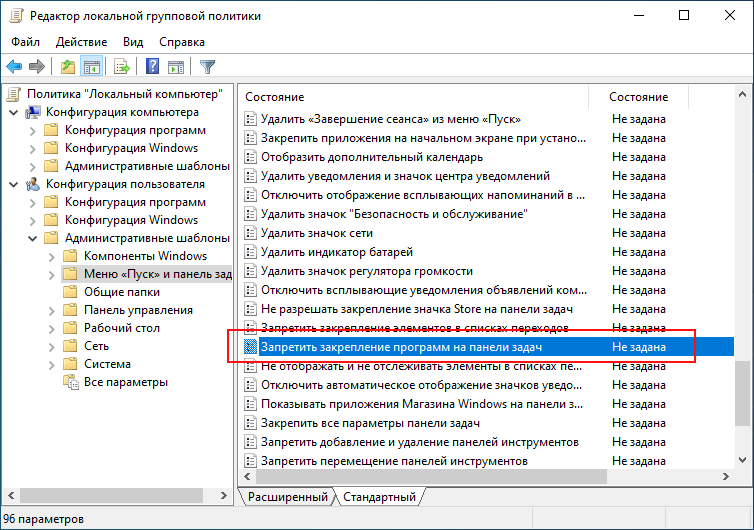
Task: Select Не разрешать закрепление значка Store policy
Action: (x=417, y=309)
